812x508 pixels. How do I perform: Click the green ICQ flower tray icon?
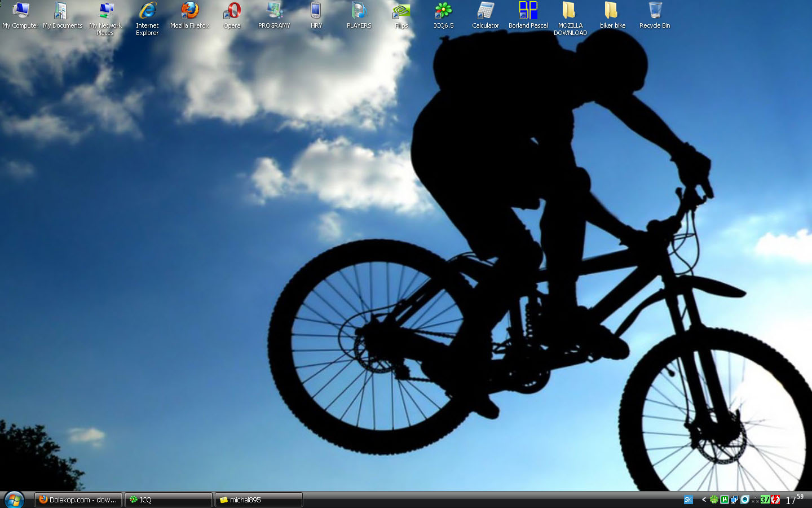coord(714,500)
